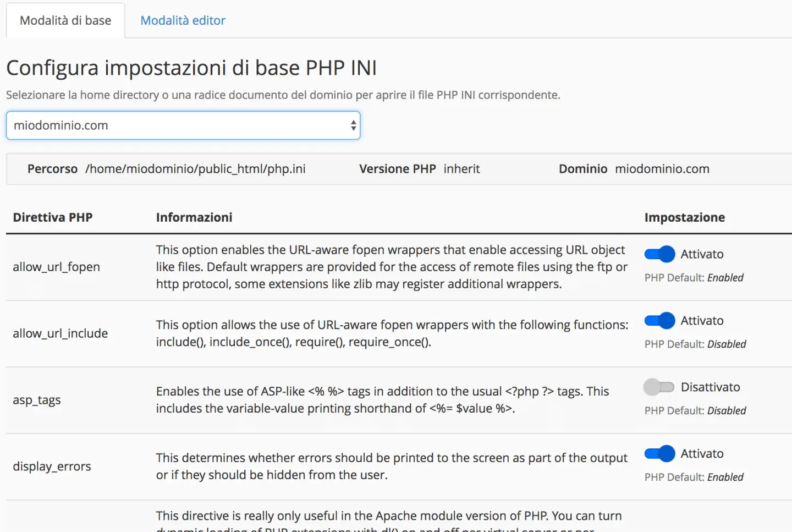Enable the asp_tags toggle
The image size is (792, 532).
pyautogui.click(x=659, y=387)
